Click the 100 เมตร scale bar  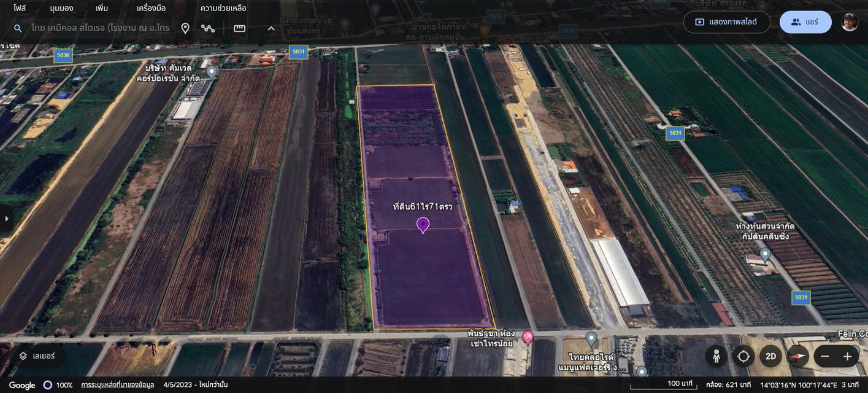click(x=664, y=384)
